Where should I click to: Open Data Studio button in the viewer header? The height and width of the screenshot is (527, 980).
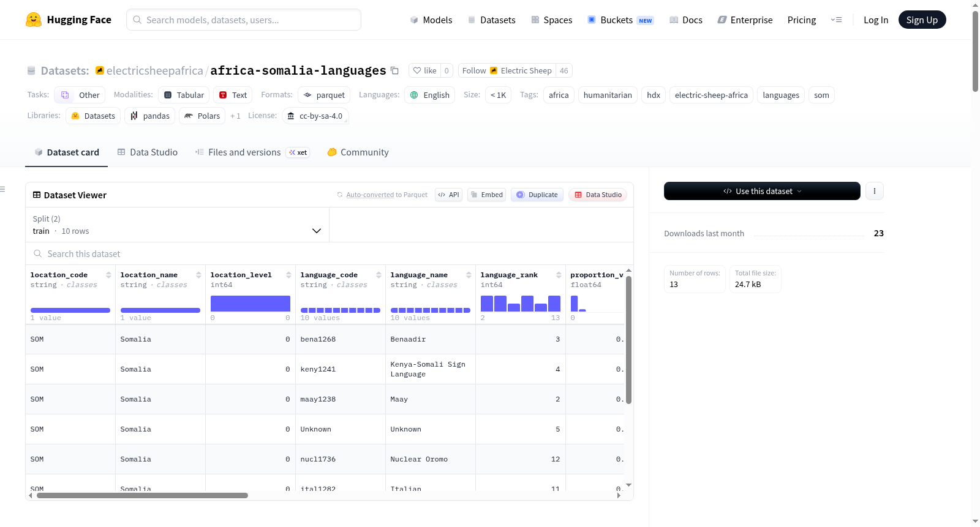[x=598, y=195]
